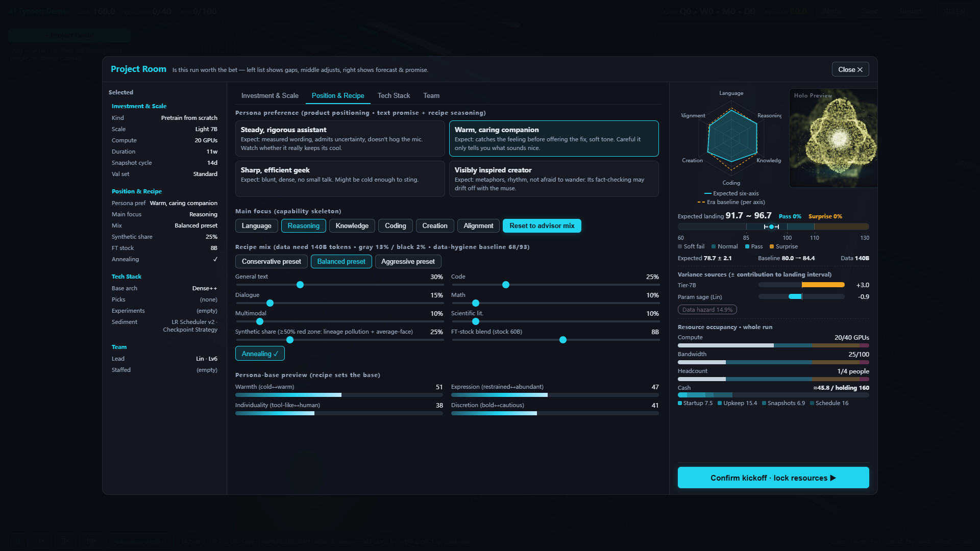Click the Position & Recipe sidebar heading

pos(137,191)
